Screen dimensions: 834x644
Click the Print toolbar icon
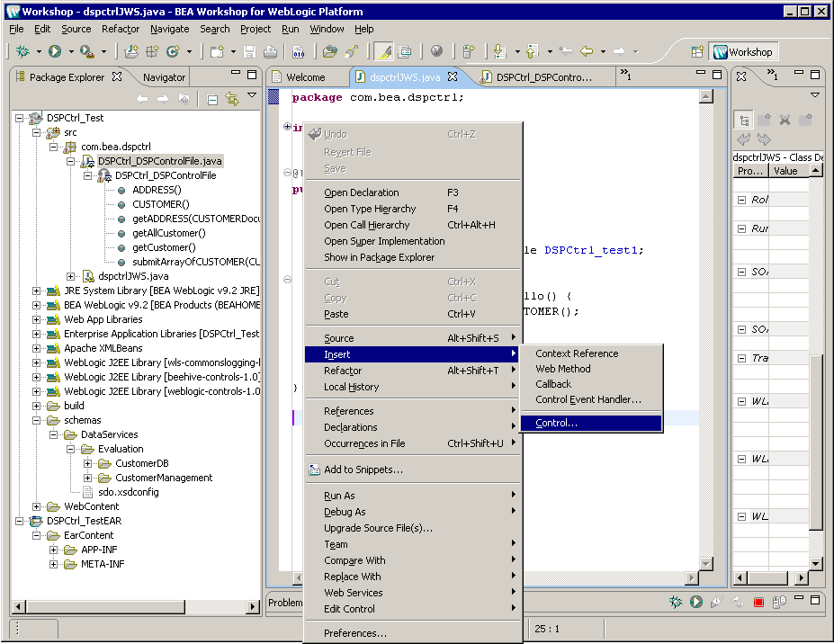(x=270, y=51)
